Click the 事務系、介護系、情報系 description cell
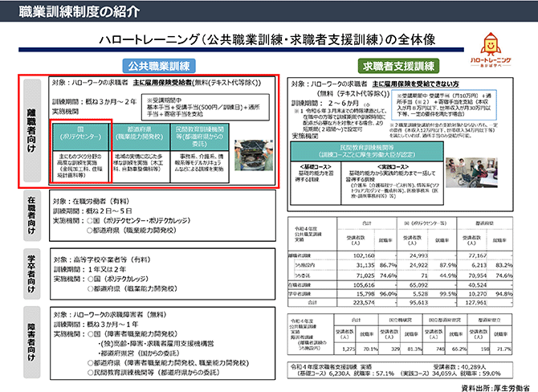Screen dimensions: 538x392 pyautogui.click(x=199, y=166)
